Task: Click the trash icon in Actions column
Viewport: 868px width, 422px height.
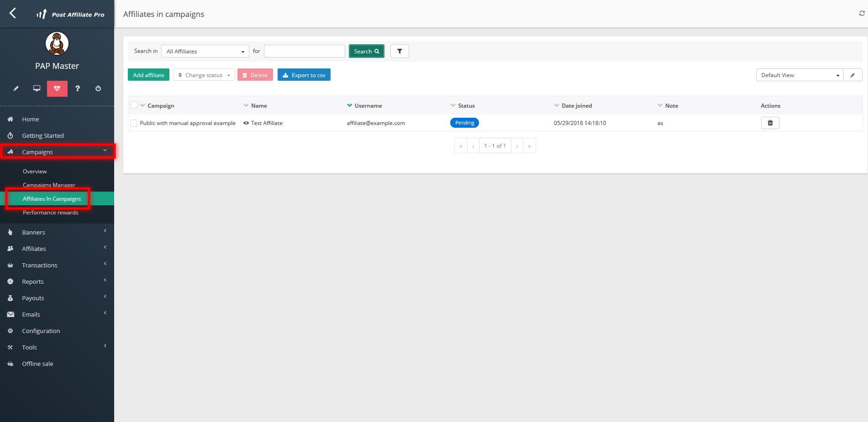Action: 770,123
